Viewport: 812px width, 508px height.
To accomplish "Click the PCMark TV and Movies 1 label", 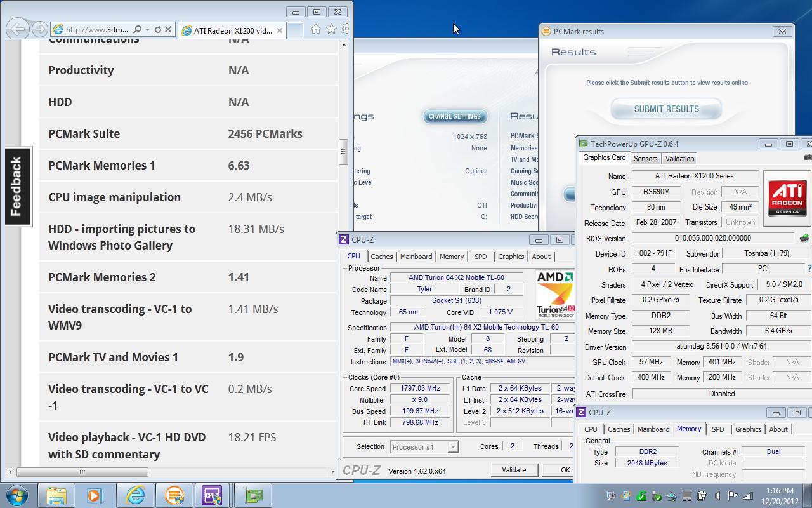I will click(x=114, y=358).
